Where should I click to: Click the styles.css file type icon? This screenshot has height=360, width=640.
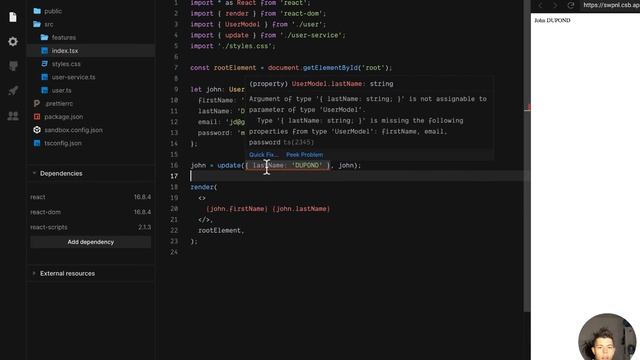click(x=44, y=64)
